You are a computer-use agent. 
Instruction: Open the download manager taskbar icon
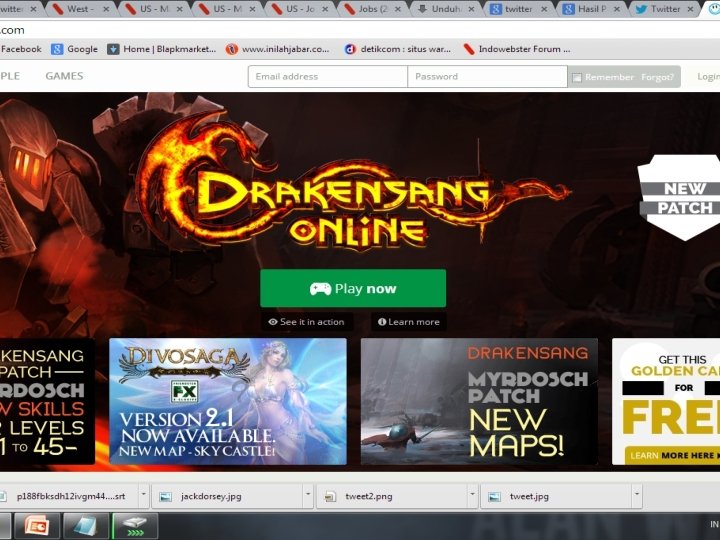coord(135,526)
